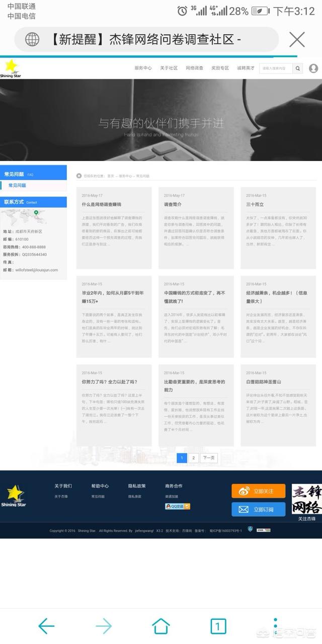This screenshot has height=644, width=322.
Task: Tap the browser forward arrow
Action: click(x=104, y=626)
